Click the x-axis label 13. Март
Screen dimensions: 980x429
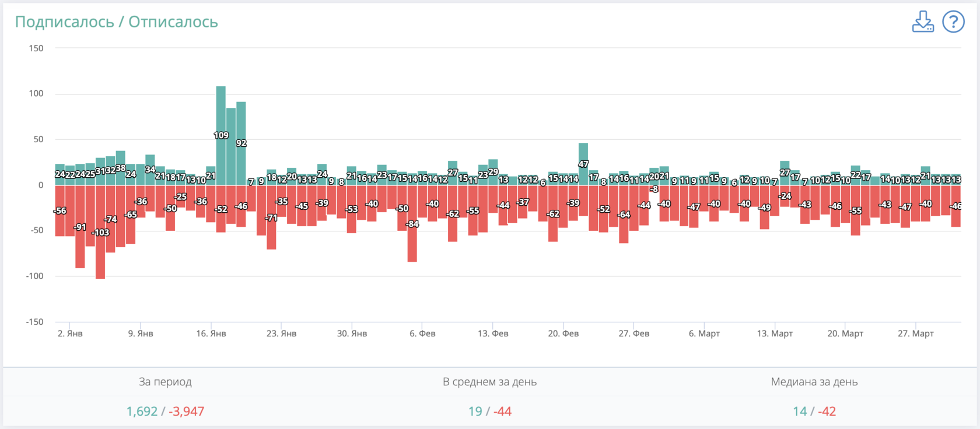tap(775, 333)
